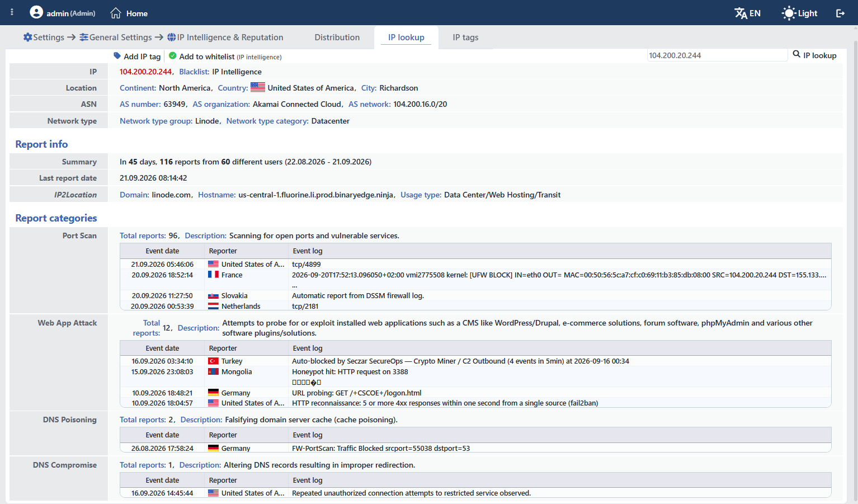Click Event date header in Port Scan table
858x504 pixels.
(162, 251)
